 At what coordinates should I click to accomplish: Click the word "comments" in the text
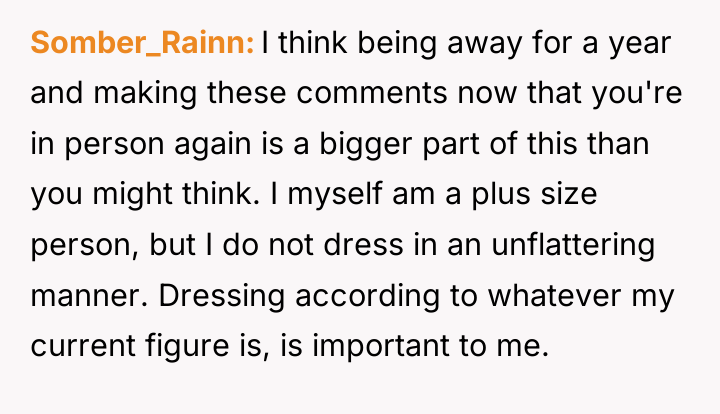pyautogui.click(x=372, y=93)
